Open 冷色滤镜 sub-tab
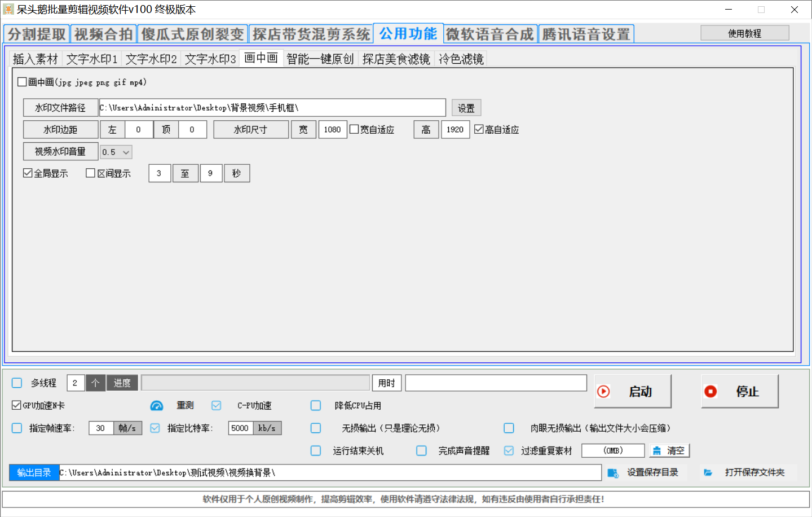The width and height of the screenshot is (812, 517). point(461,59)
